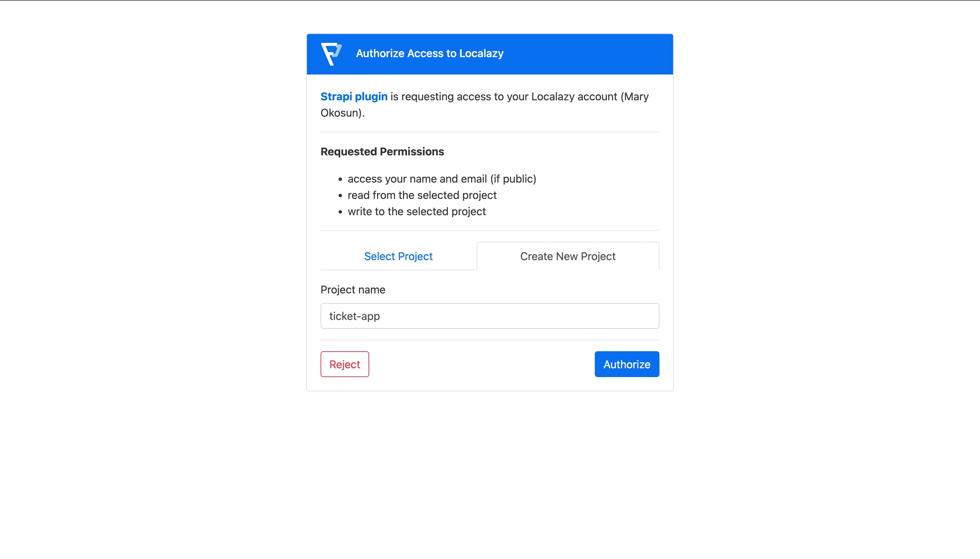Viewport: 980px width, 559px height.
Task: Click the "Okosun)." text on second line
Action: (342, 113)
